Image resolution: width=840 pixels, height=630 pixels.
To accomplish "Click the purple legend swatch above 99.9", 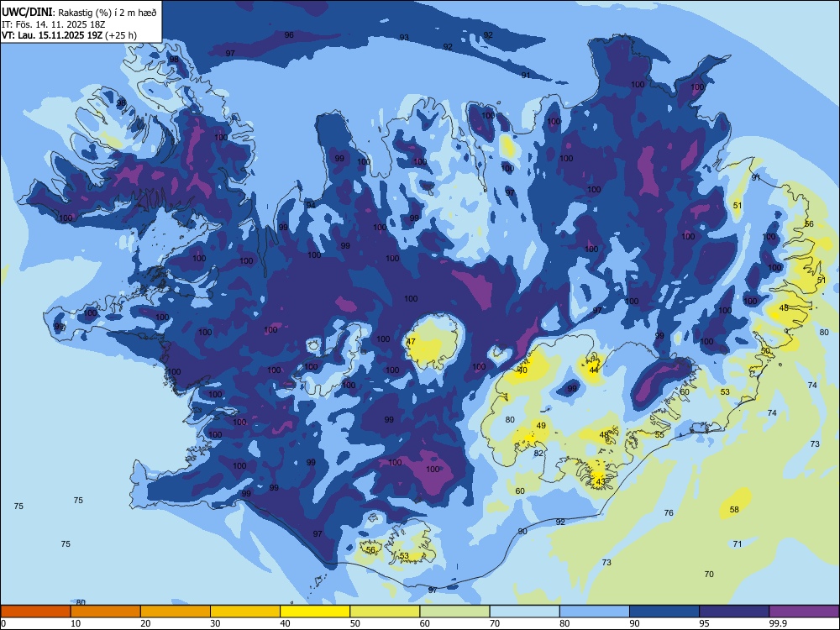I will 804,612.
